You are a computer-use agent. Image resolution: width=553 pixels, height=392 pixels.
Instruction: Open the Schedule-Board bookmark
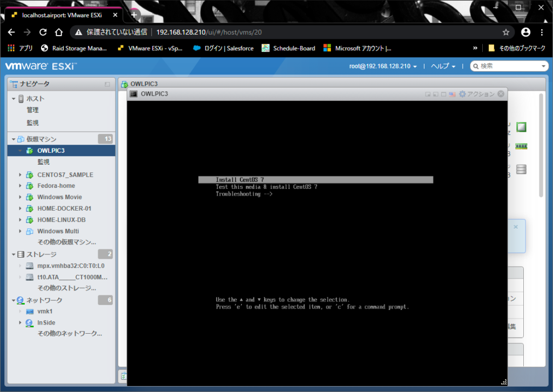coord(288,48)
